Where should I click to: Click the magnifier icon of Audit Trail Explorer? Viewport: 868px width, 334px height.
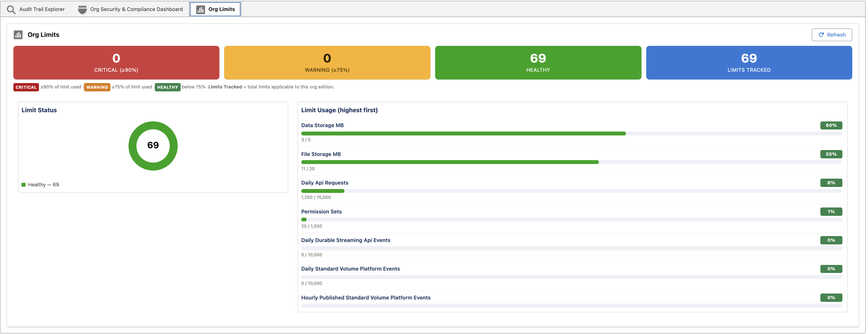click(x=11, y=10)
